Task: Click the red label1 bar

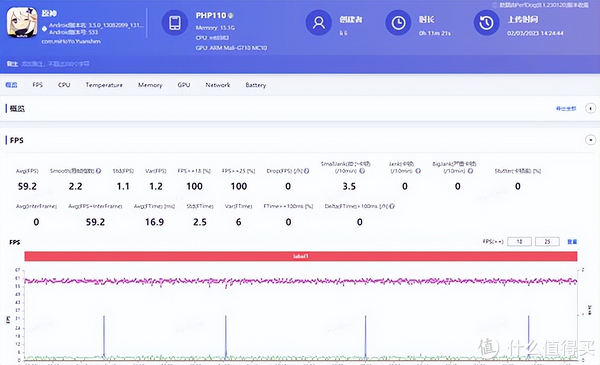Action: [301, 256]
